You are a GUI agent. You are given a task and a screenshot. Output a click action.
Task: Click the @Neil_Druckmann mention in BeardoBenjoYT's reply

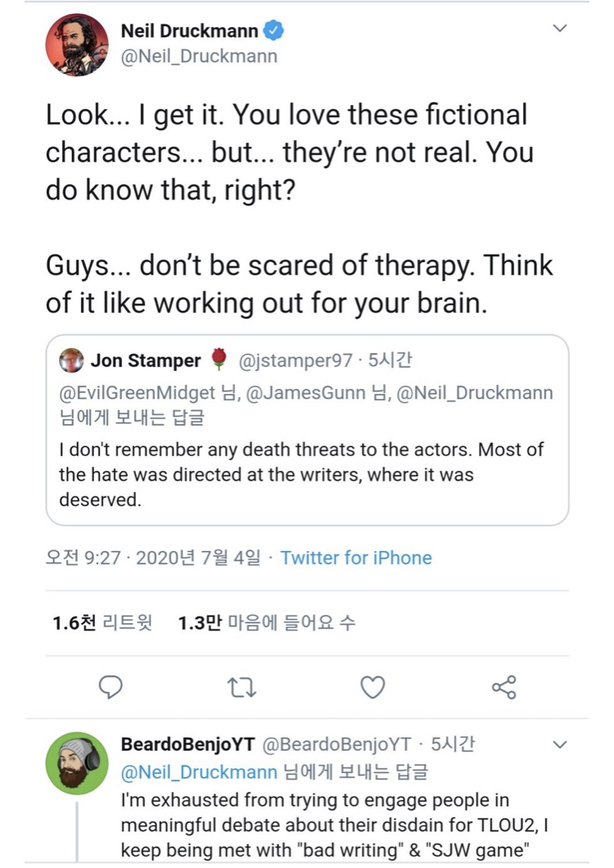point(199,771)
